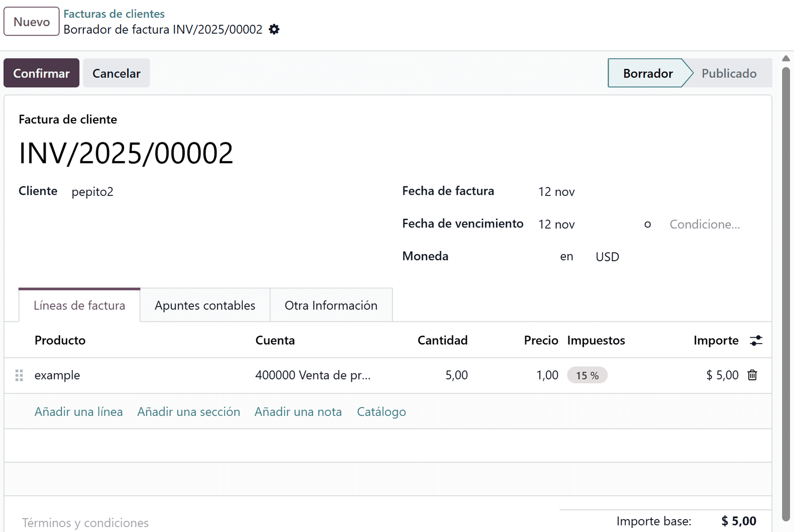This screenshot has width=794, height=532.
Task: Create a new invoice with Nuevo
Action: tap(31, 21)
